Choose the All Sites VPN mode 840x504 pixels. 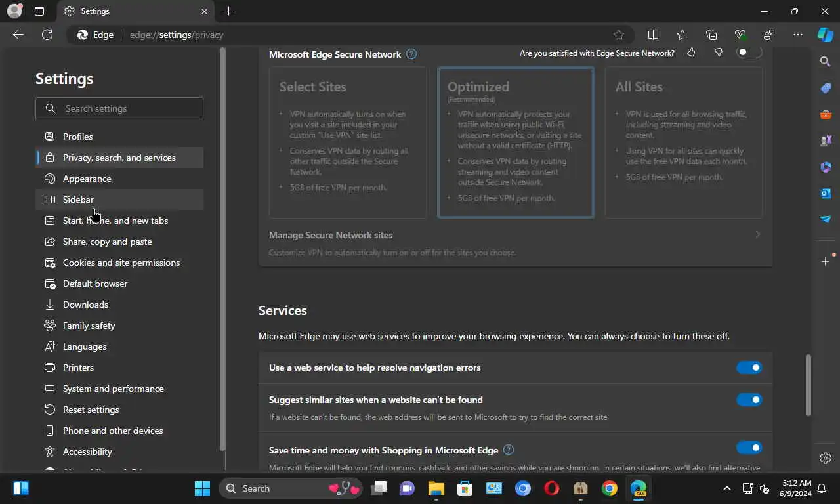(684, 142)
